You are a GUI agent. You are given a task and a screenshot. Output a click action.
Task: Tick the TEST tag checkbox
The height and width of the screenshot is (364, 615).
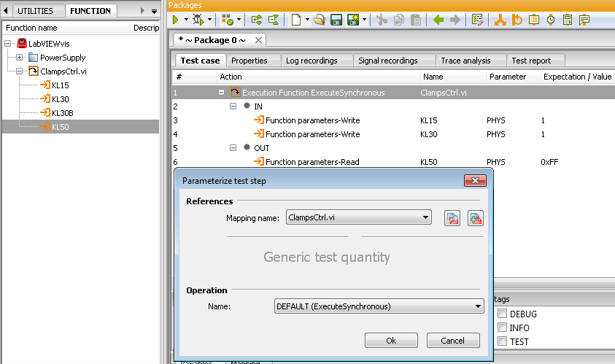(x=502, y=341)
